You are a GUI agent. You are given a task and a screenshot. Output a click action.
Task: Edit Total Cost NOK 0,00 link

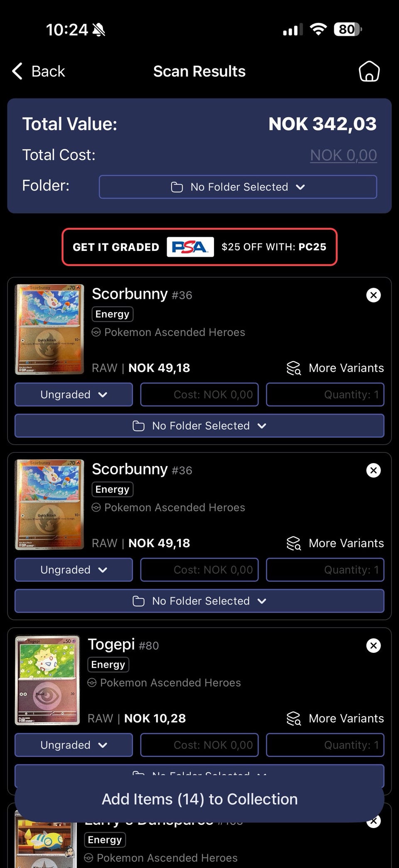pos(343,155)
